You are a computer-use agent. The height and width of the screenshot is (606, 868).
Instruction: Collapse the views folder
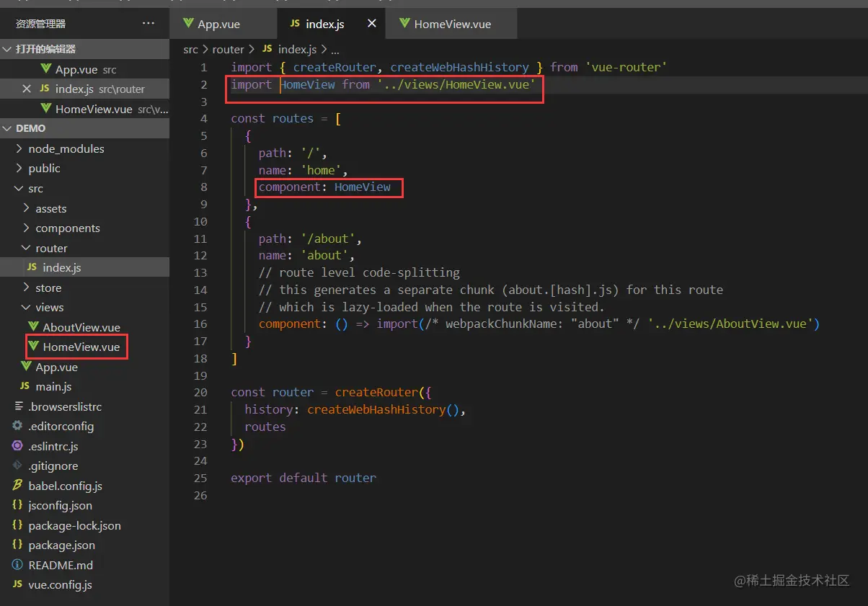(26, 307)
